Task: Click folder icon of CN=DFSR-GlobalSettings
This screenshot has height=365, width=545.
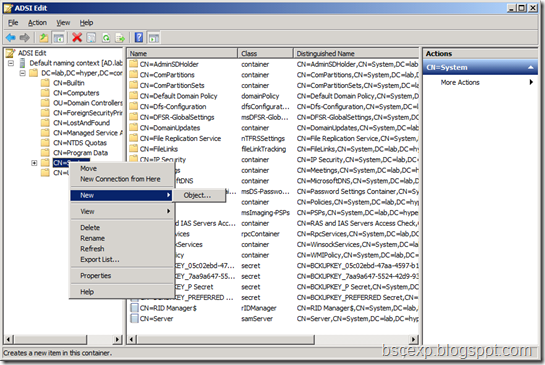Action: tap(133, 117)
